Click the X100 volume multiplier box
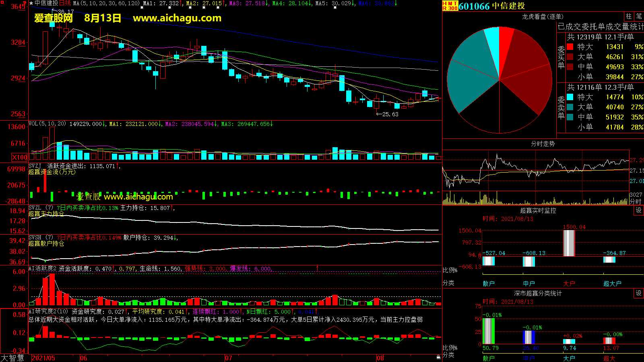This screenshot has width=644, height=362. click(20, 157)
